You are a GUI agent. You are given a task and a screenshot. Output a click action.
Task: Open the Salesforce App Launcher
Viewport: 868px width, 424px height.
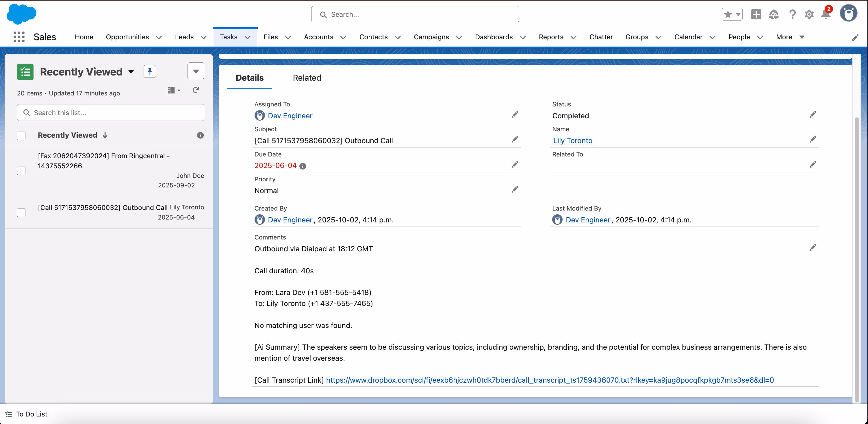tap(18, 37)
